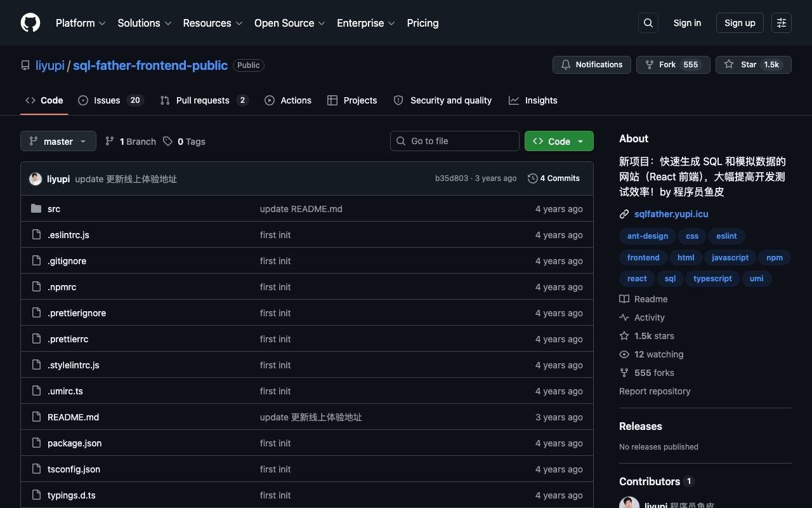Click the Go to file search field

(x=455, y=141)
